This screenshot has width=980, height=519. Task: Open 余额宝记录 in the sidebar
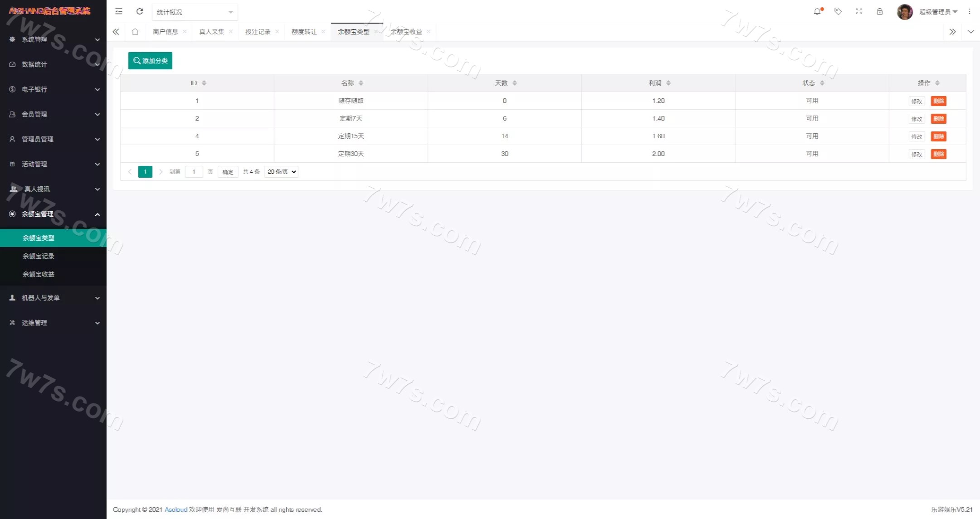pyautogui.click(x=39, y=256)
